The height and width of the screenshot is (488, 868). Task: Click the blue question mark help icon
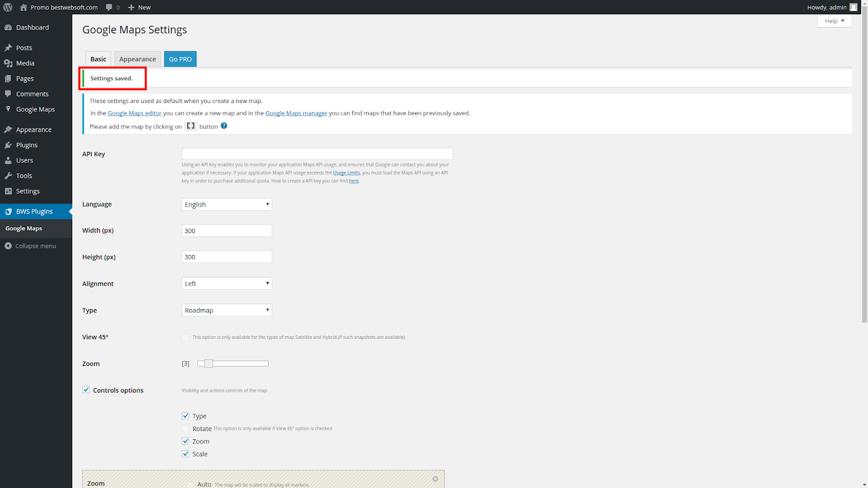[224, 126]
